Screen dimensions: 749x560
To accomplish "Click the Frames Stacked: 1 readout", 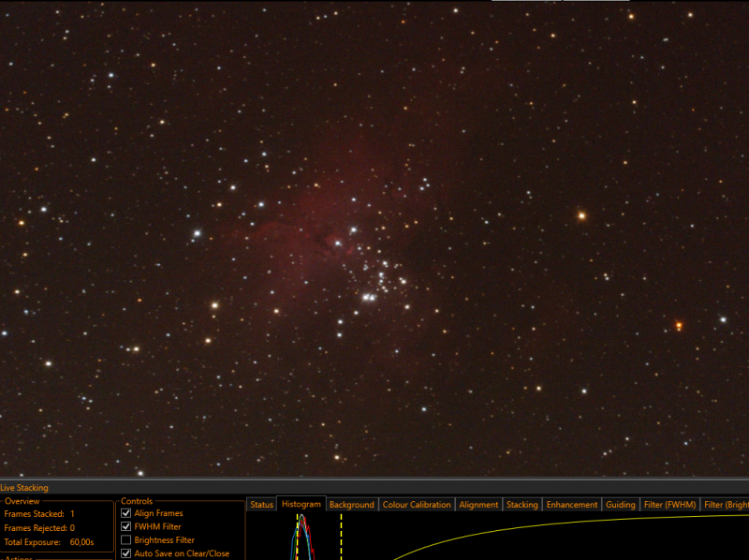I will tap(39, 514).
